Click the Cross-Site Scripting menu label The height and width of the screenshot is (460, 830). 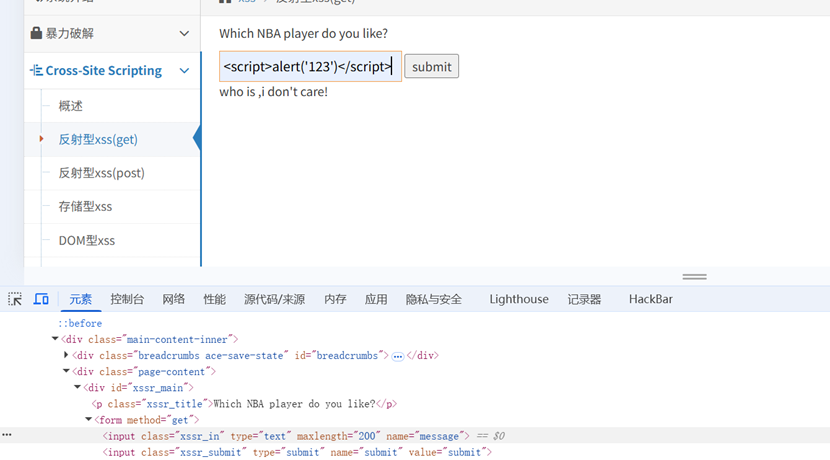coord(104,70)
